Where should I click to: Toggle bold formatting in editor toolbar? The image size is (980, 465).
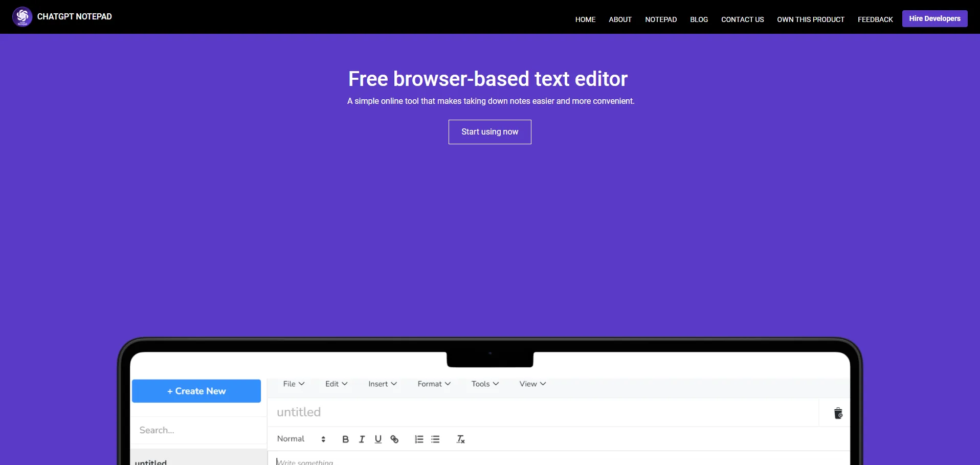pos(345,439)
